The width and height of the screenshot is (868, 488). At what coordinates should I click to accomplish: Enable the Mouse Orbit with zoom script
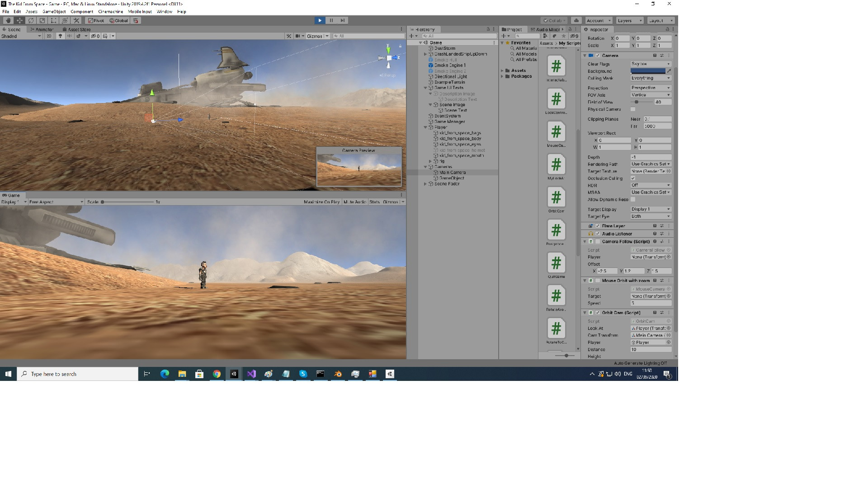point(598,281)
